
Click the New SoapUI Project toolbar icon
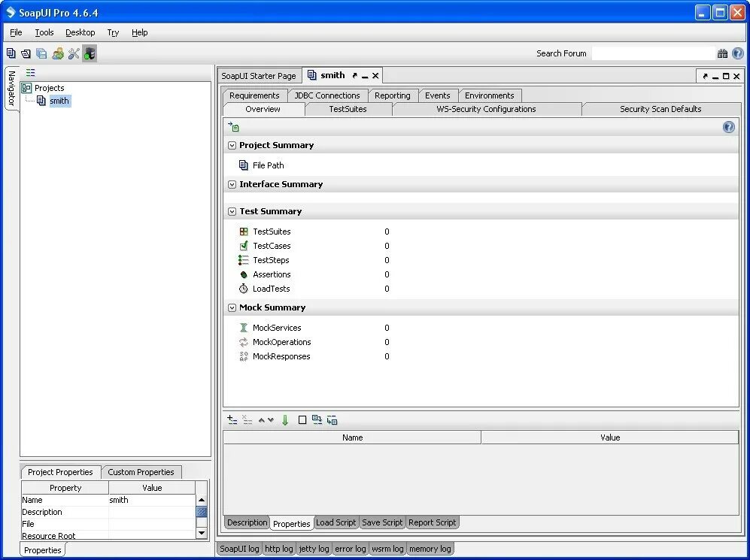point(11,53)
